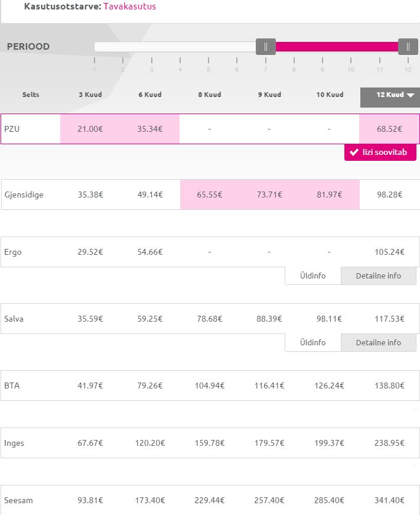Viewport: 420px width, 515px height.
Task: Select the 10 Kuud column header
Action: pos(330,95)
